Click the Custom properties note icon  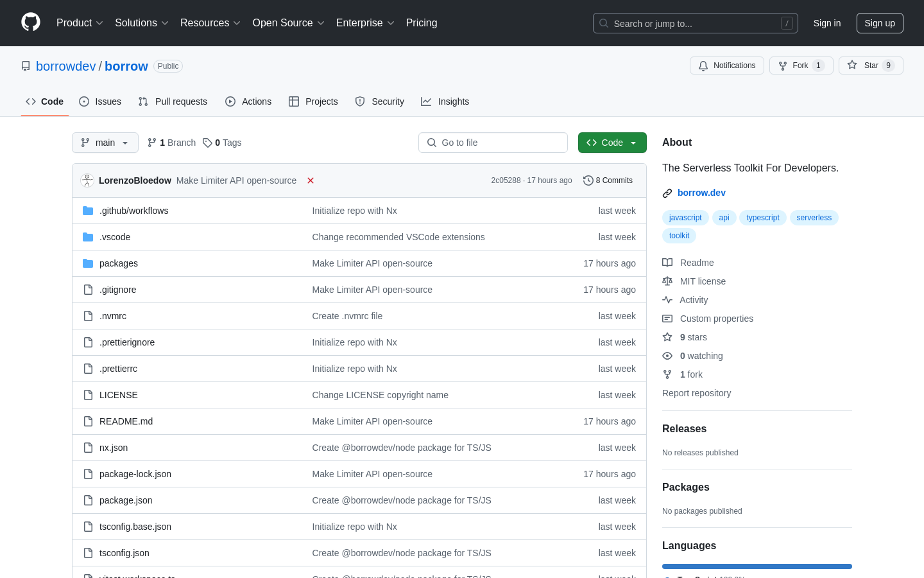pos(667,319)
